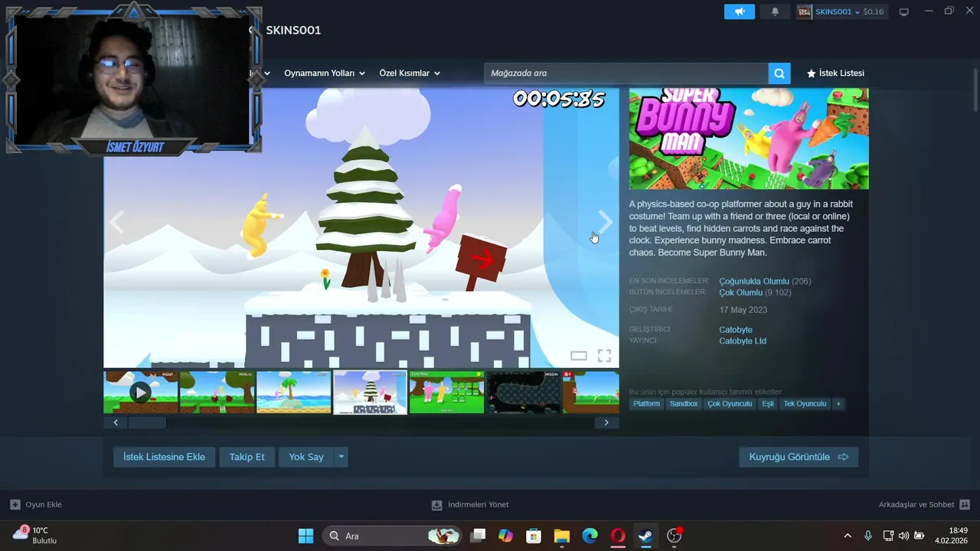Screen dimensions: 980x551
Task: Click the magnifier search button in store
Action: (x=779, y=73)
